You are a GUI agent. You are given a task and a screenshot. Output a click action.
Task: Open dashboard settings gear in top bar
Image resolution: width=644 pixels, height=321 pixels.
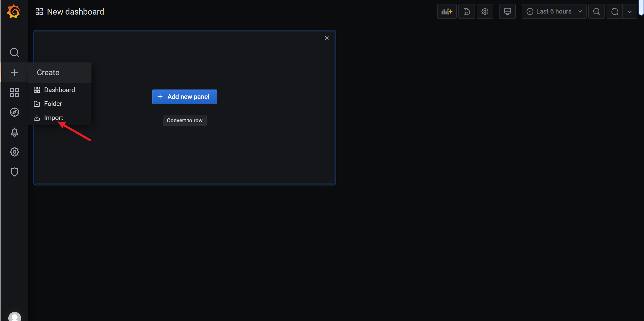[485, 11]
